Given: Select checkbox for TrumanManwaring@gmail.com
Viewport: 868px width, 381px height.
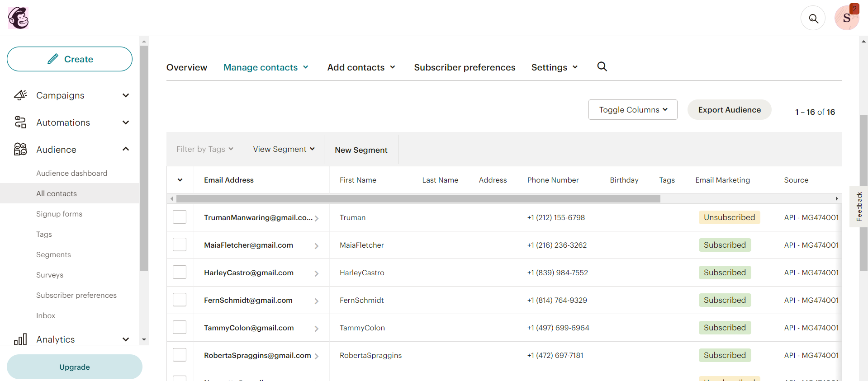Looking at the screenshot, I should click(180, 217).
